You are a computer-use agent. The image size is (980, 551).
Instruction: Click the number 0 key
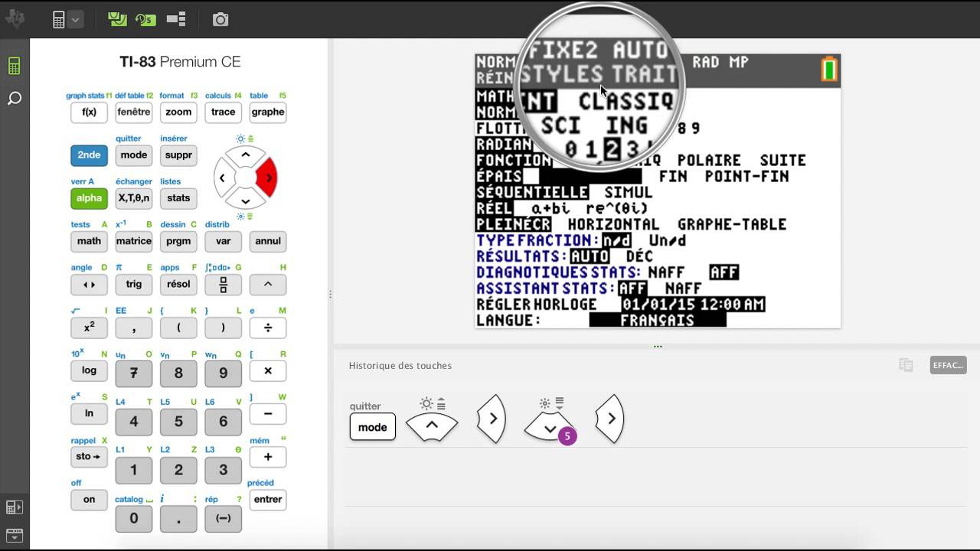pos(134,519)
